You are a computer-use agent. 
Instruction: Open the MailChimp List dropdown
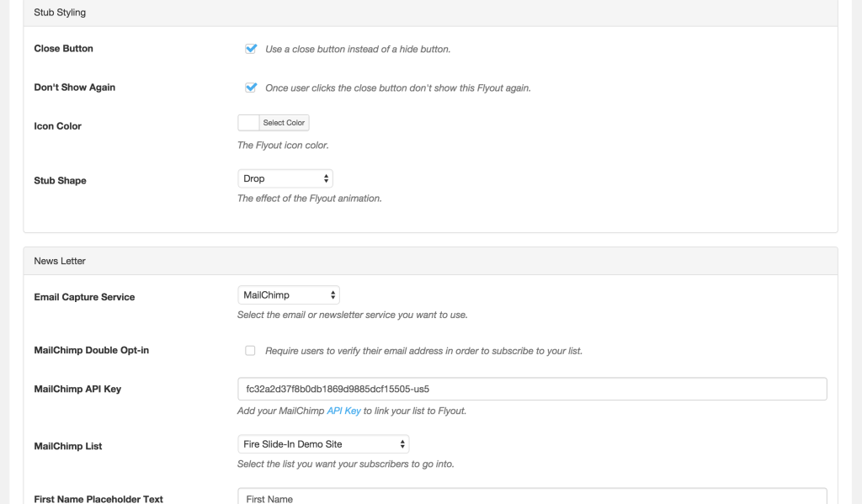tap(323, 444)
